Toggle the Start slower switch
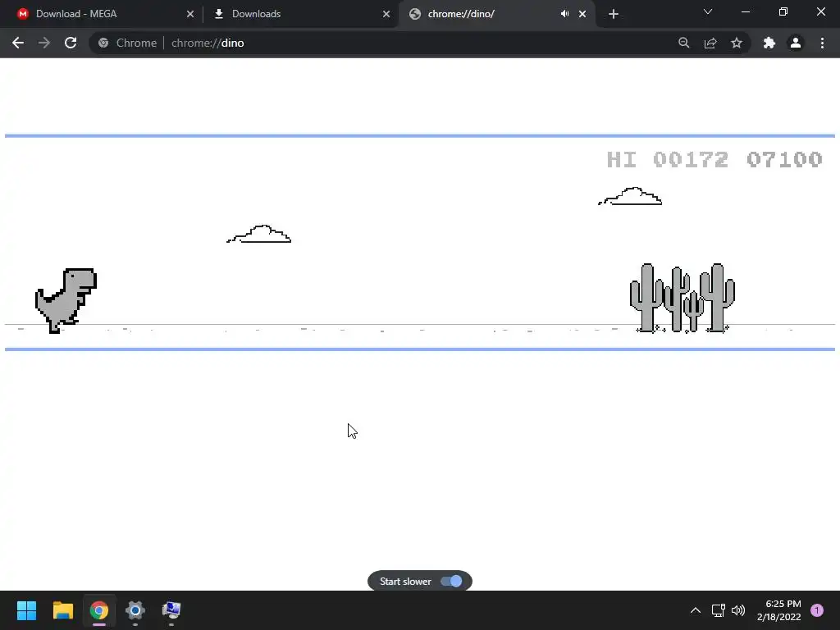The width and height of the screenshot is (840, 630). [451, 582]
